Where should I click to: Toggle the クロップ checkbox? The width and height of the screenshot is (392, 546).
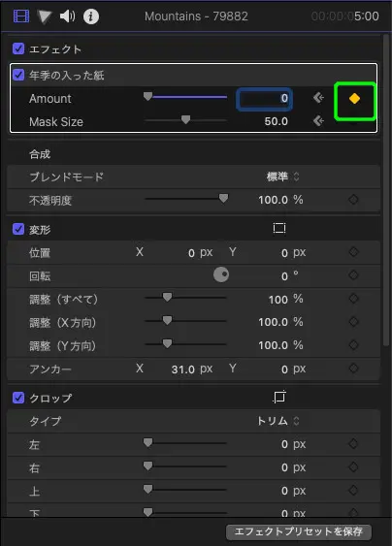[x=18, y=398]
